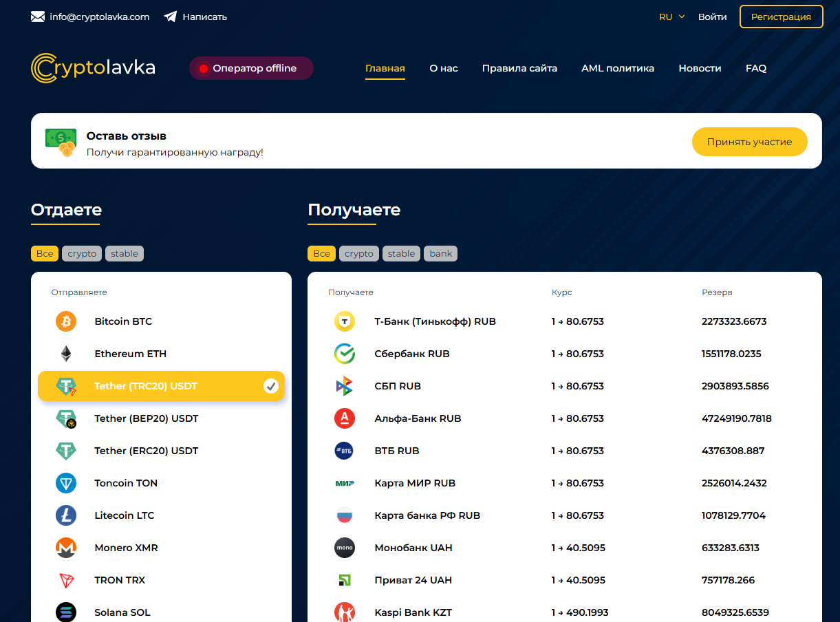
Task: Open the "О нас" menu item
Action: [444, 68]
